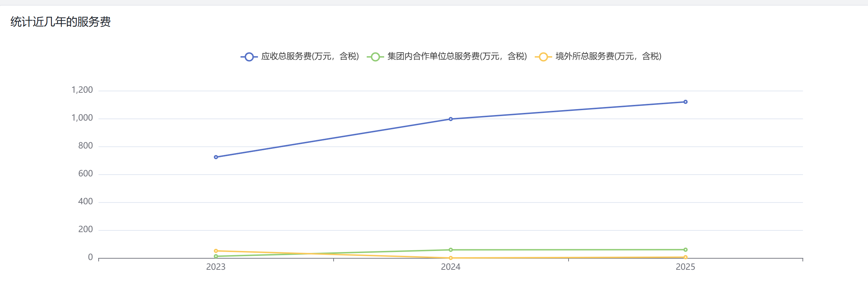This screenshot has width=868, height=290.
Task: Pick the yellow data point for 2025
Action: point(685,257)
